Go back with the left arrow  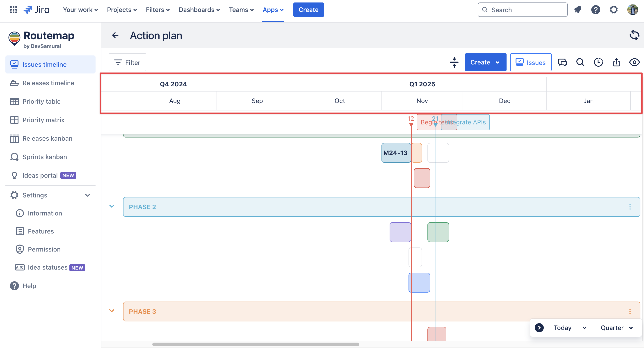(115, 35)
